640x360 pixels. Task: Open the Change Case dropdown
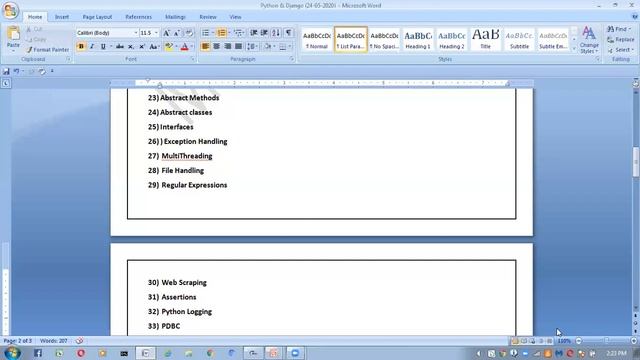pyautogui.click(x=154, y=47)
